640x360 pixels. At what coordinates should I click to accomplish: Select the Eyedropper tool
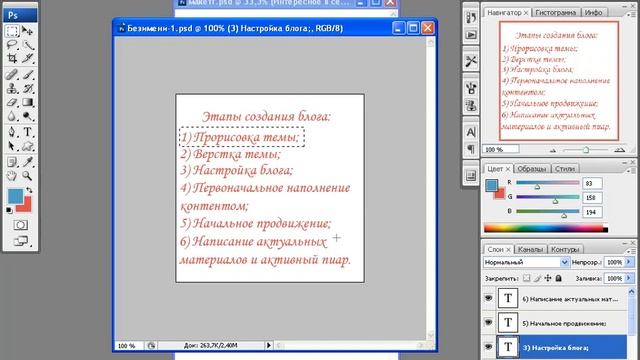tap(27, 162)
